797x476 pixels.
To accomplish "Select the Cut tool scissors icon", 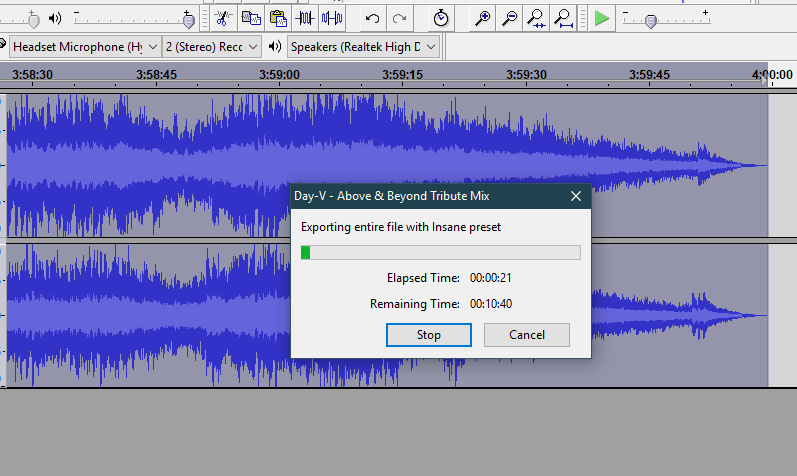I will click(x=223, y=19).
